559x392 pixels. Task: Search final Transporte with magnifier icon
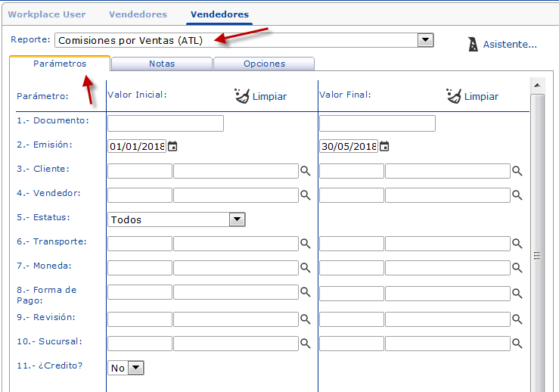pos(517,244)
